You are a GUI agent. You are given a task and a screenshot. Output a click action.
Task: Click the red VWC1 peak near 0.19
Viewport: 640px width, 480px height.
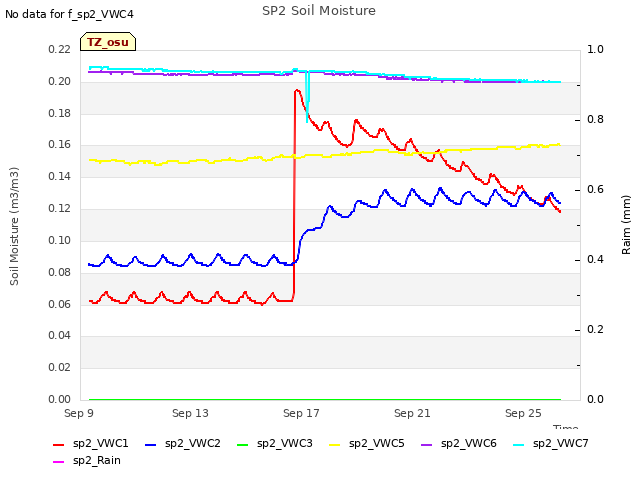[x=297, y=91]
